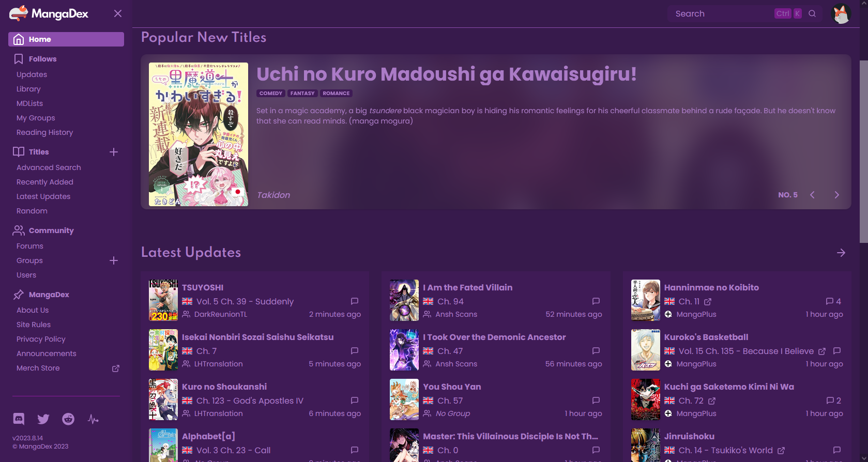Click the system status pulse icon
868x462 pixels.
(x=93, y=419)
